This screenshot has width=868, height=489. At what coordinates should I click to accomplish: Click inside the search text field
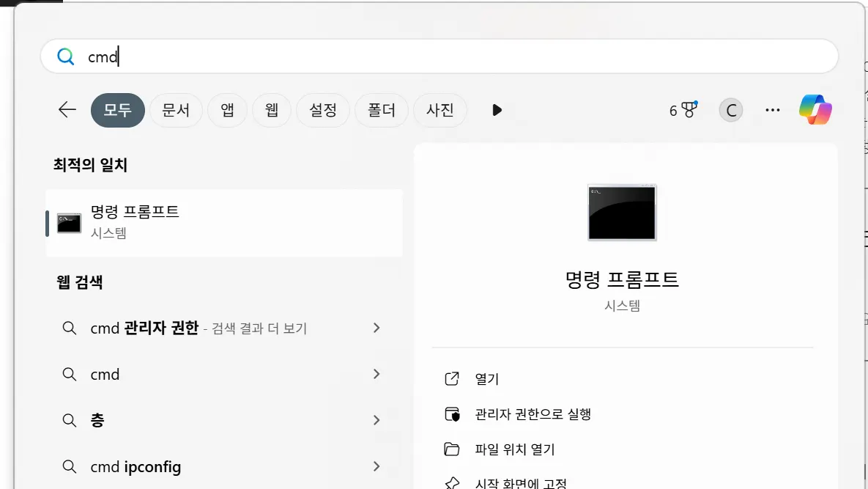pos(439,56)
